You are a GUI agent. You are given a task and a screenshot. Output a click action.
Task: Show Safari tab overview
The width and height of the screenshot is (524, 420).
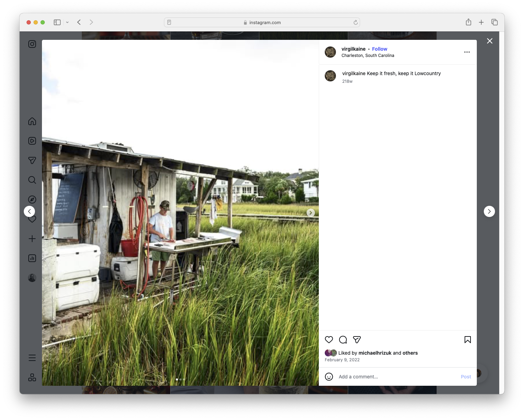495,22
